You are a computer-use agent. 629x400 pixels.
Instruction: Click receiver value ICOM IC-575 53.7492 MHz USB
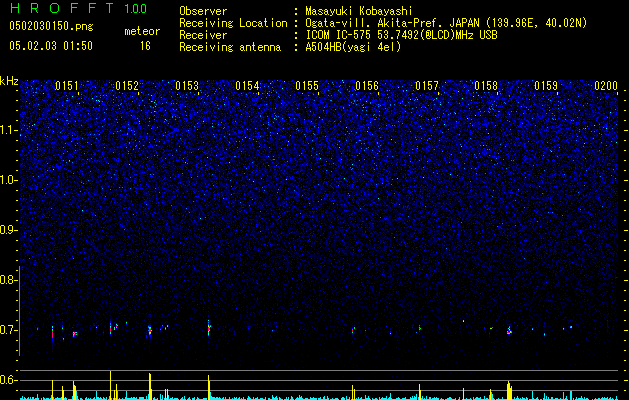click(401, 35)
